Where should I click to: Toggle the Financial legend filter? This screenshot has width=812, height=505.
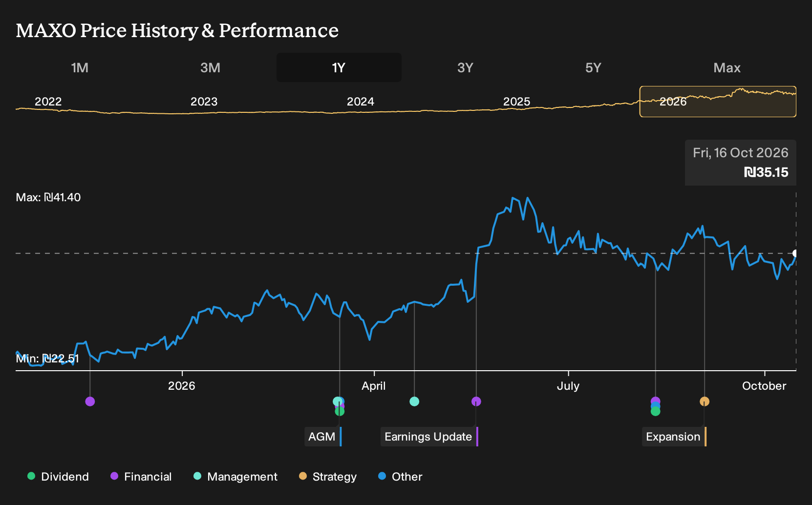[141, 477]
